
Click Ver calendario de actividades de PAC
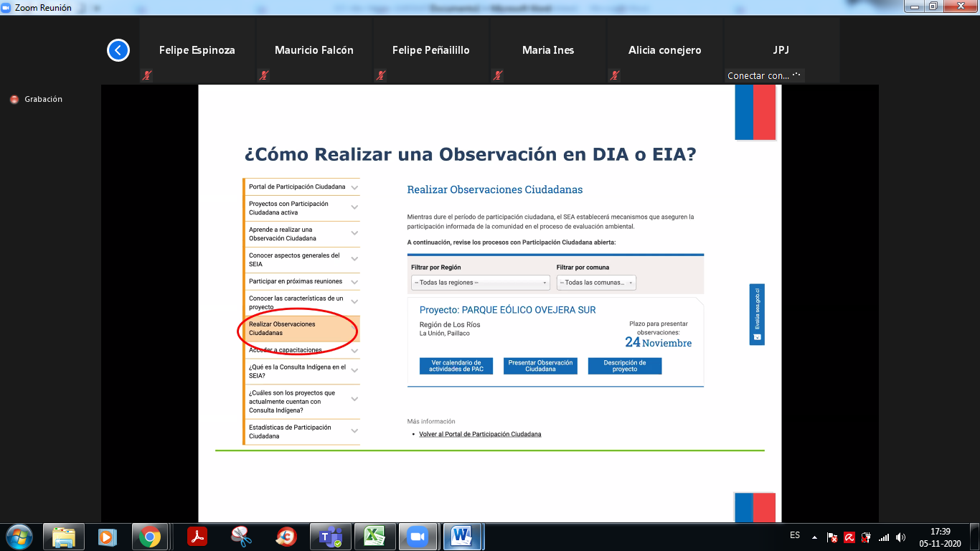tap(456, 366)
